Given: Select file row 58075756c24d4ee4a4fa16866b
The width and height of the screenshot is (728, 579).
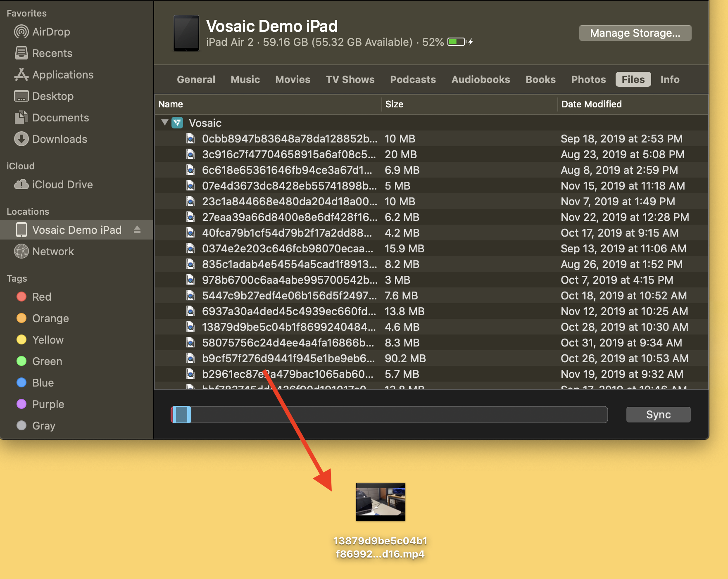Looking at the screenshot, I should coord(431,342).
